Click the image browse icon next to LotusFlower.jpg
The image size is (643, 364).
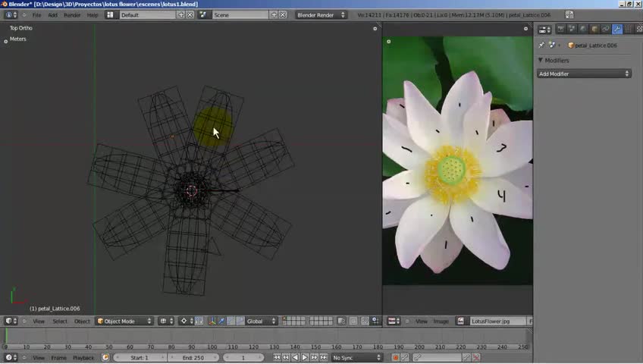pyautogui.click(x=461, y=321)
